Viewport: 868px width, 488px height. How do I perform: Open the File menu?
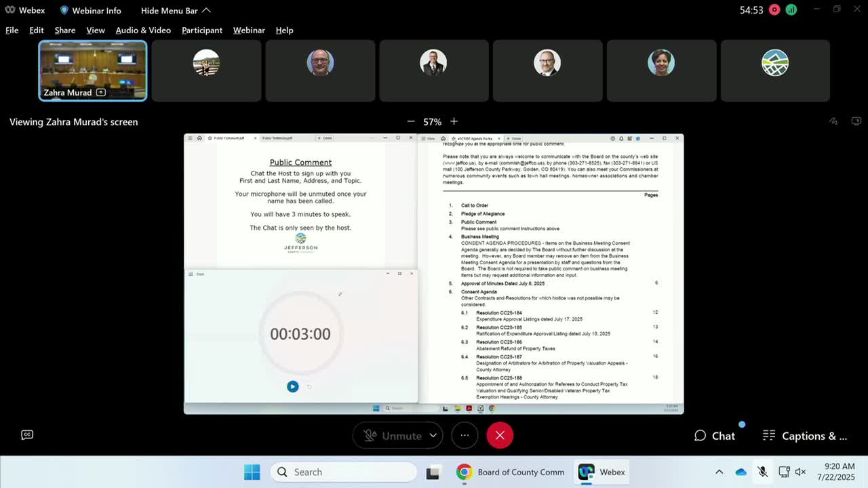tap(12, 30)
